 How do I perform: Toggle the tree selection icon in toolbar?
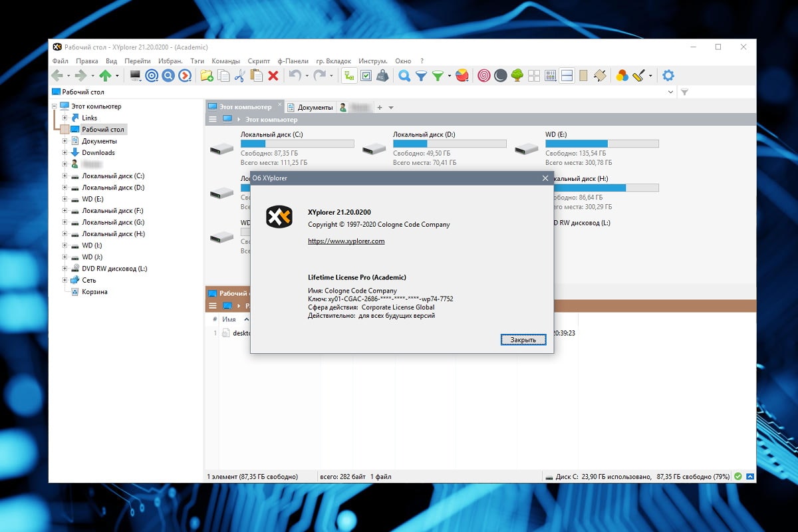pyautogui.click(x=349, y=76)
